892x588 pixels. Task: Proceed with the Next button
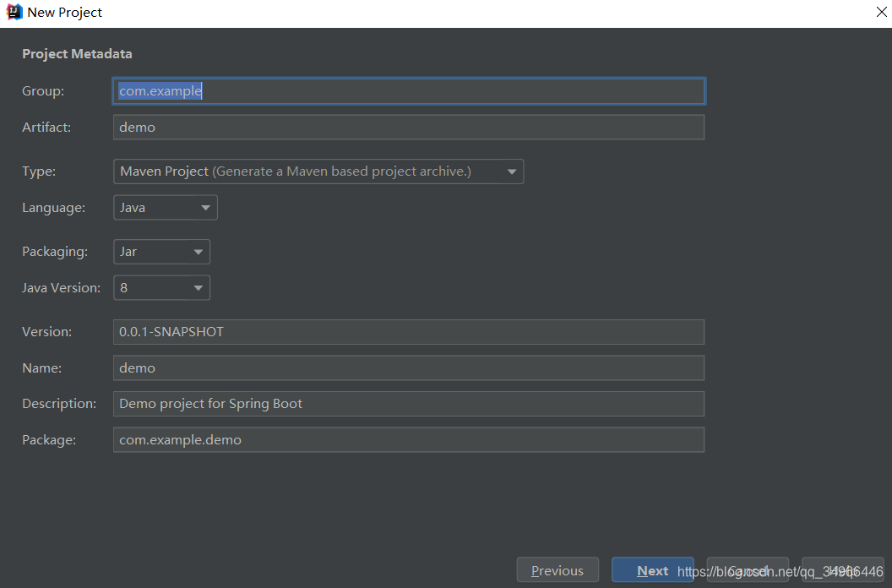(x=652, y=570)
